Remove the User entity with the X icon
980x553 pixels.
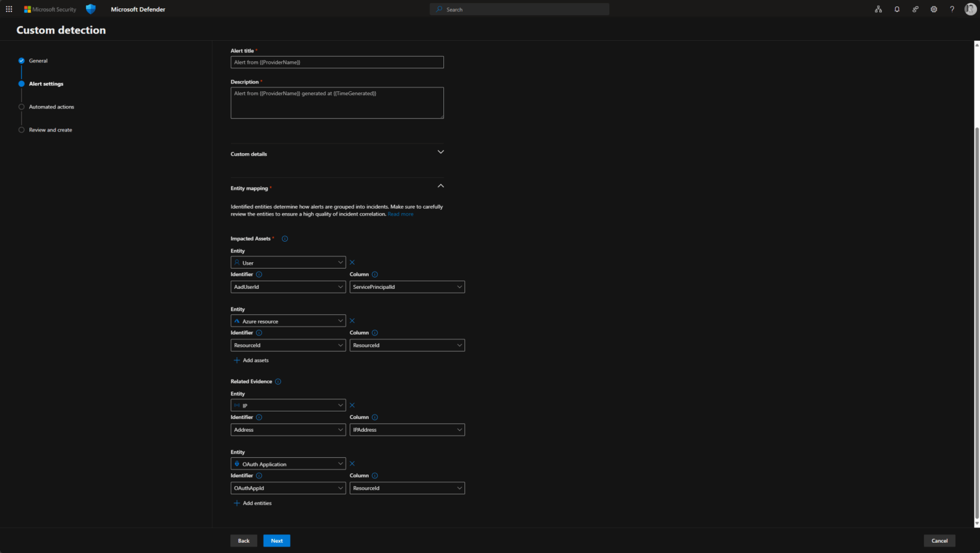pos(352,262)
